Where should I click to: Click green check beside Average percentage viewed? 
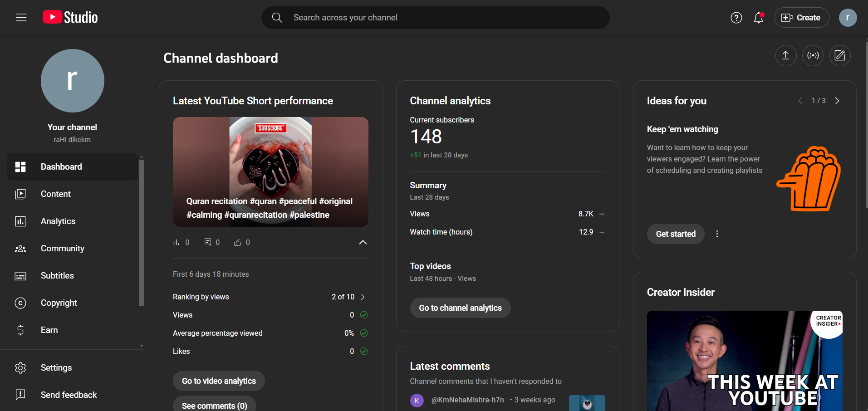click(364, 333)
